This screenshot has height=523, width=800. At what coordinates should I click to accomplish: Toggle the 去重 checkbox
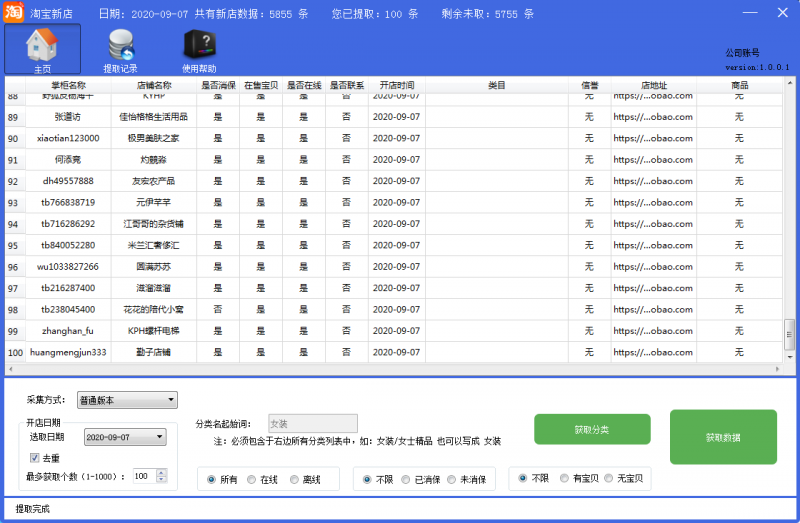(x=35, y=457)
